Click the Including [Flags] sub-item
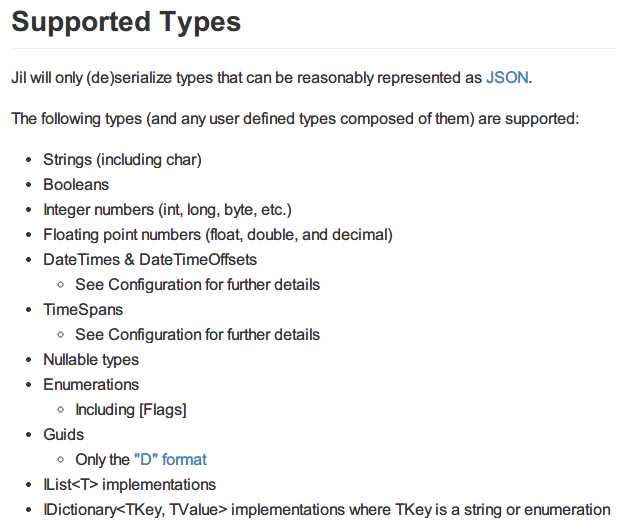This screenshot has width=617, height=523. click(131, 409)
